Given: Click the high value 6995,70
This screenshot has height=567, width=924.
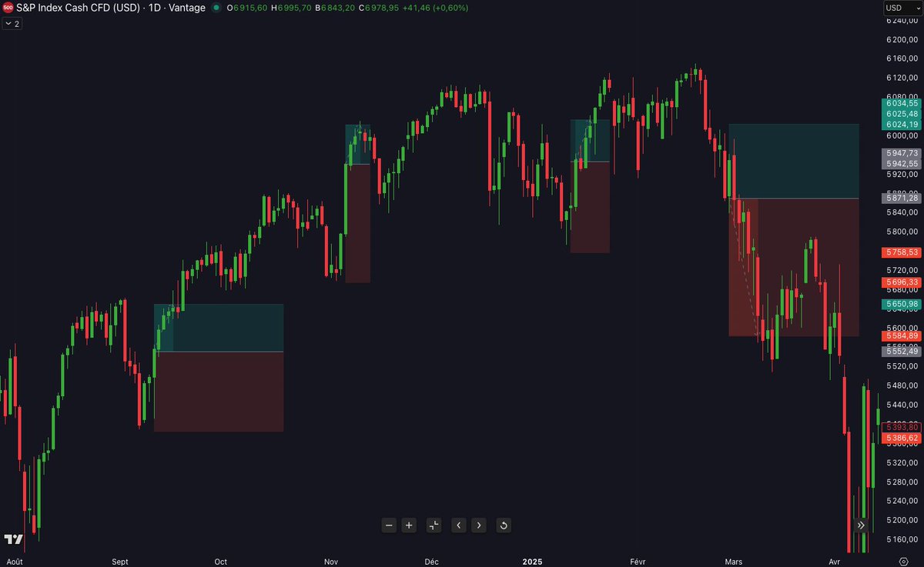Looking at the screenshot, I should [x=294, y=8].
